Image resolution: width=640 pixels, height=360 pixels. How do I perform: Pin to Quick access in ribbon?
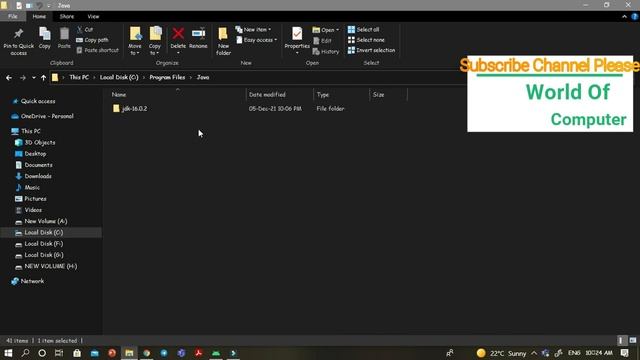click(x=18, y=42)
